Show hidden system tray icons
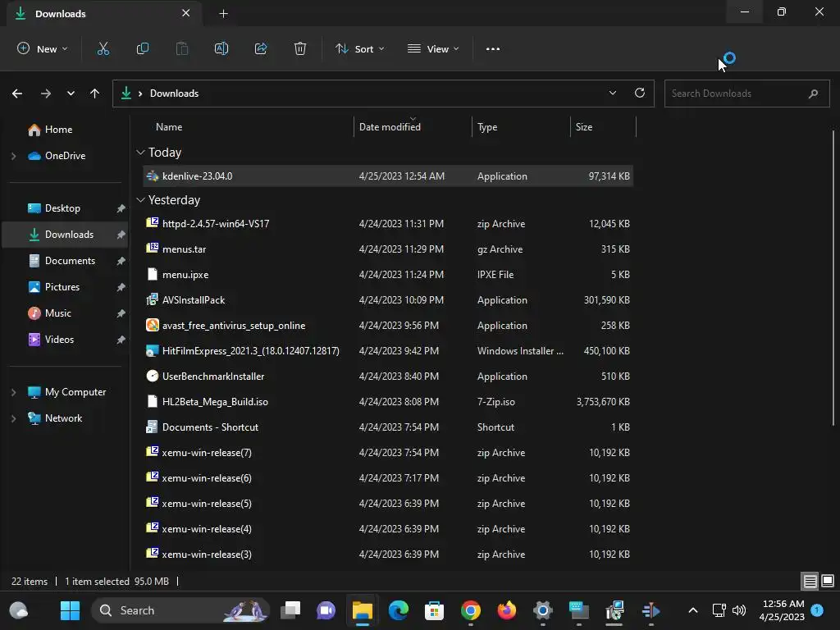 coord(692,610)
